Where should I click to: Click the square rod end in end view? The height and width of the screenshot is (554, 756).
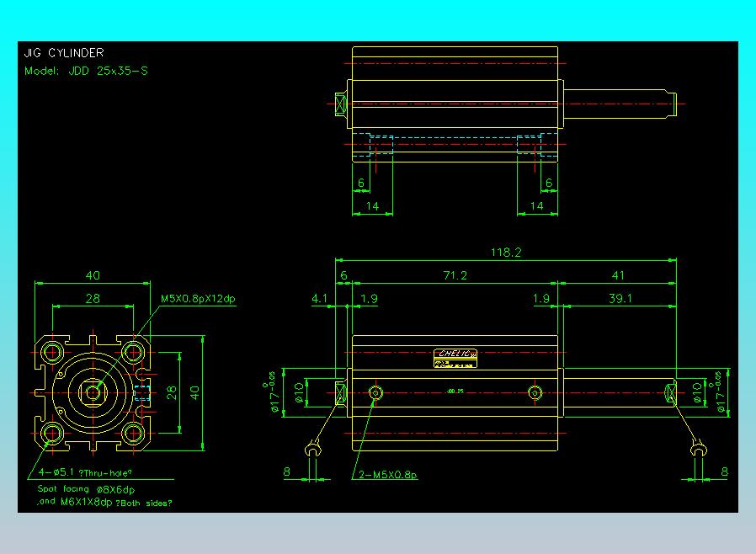93,392
